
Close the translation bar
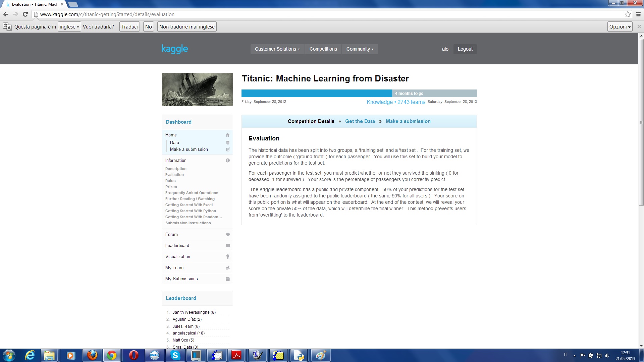coord(639,26)
